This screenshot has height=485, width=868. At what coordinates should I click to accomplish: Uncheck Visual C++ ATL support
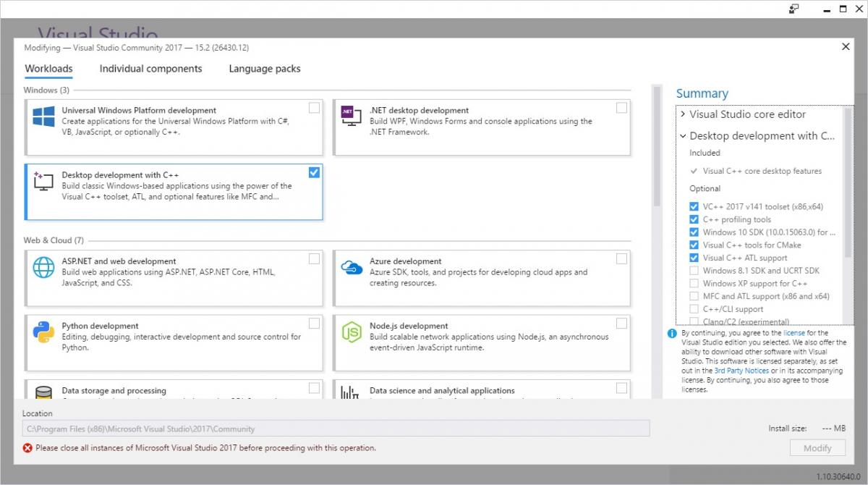pos(694,258)
